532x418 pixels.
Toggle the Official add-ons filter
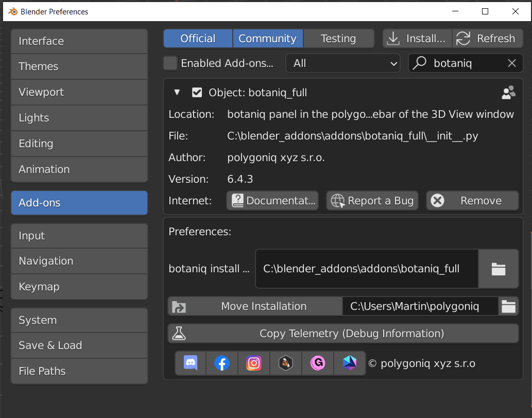198,38
